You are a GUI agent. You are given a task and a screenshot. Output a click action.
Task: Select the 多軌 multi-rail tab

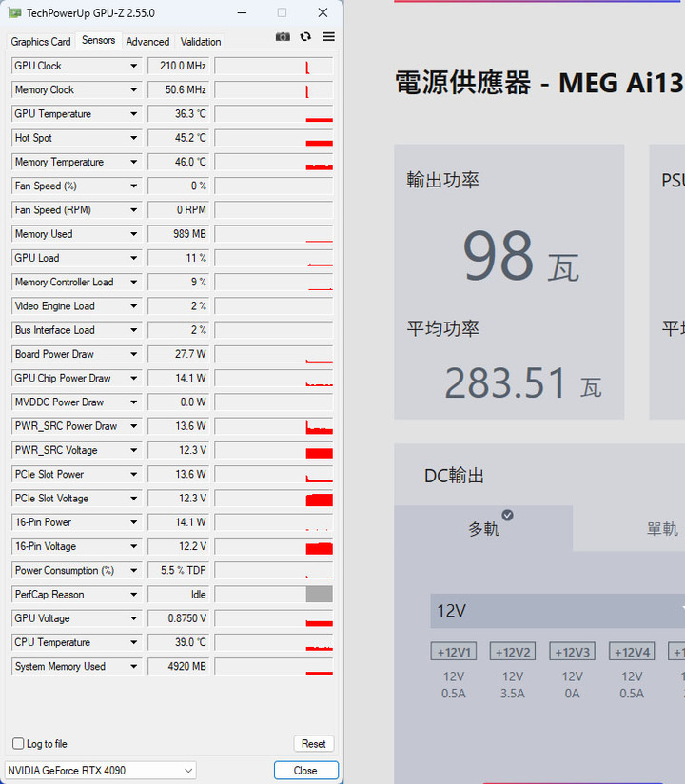[x=483, y=528]
